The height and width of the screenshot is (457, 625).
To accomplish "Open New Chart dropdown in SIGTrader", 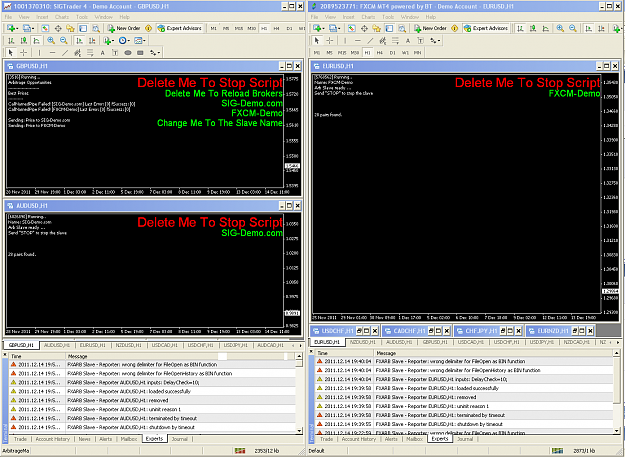I will pyautogui.click(x=12, y=28).
